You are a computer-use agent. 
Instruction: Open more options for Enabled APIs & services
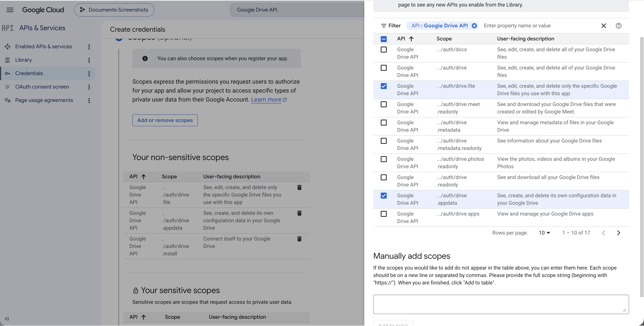89,47
